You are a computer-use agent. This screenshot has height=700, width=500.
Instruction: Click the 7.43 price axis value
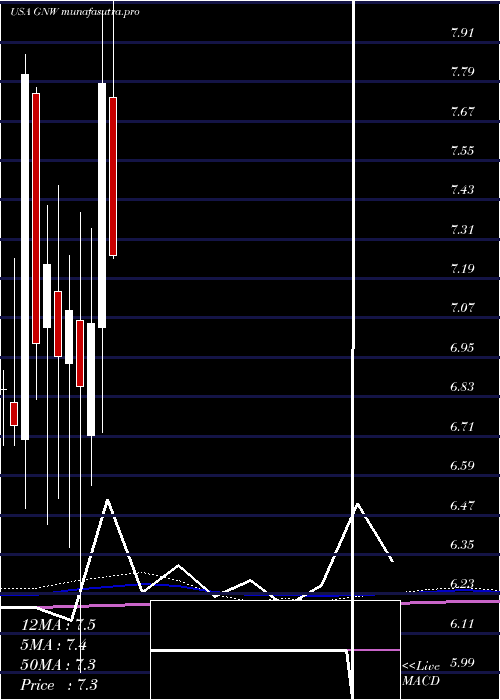462,190
